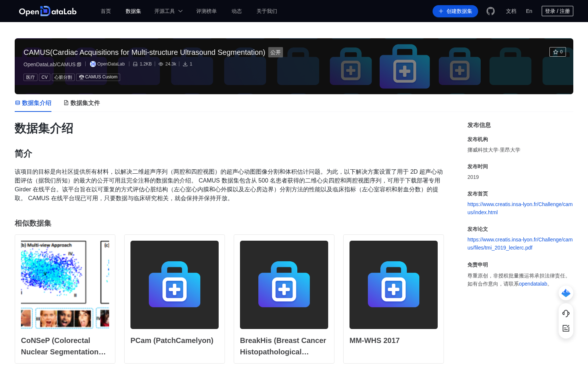Click the 心脏分割 tag

coord(63,77)
